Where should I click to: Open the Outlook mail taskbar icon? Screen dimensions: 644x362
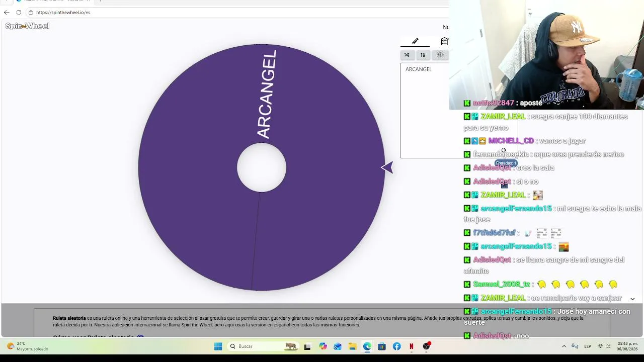tap(338, 346)
